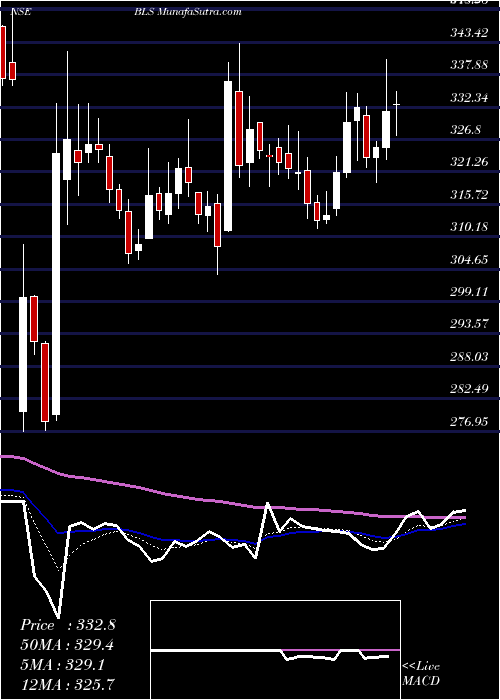Click the 321.26 price axis label
Screen dimensions: 500x700
tap(469, 162)
